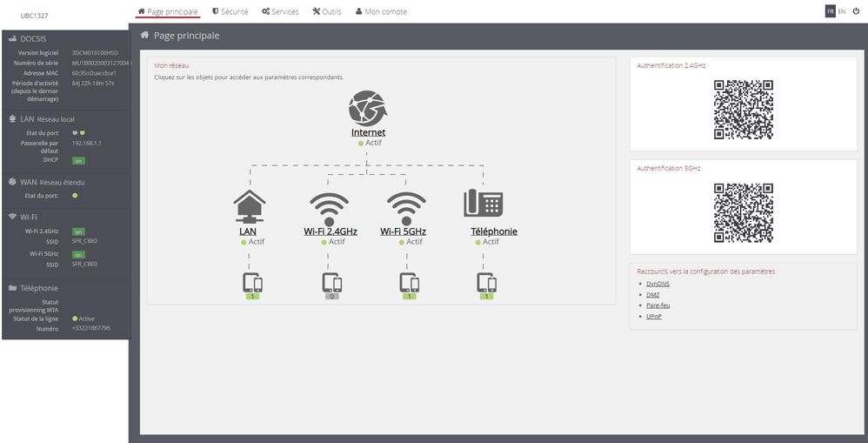Viewport: 868px width, 443px height.
Task: Open connected devices icon under Téléphonie
Action: click(x=487, y=283)
